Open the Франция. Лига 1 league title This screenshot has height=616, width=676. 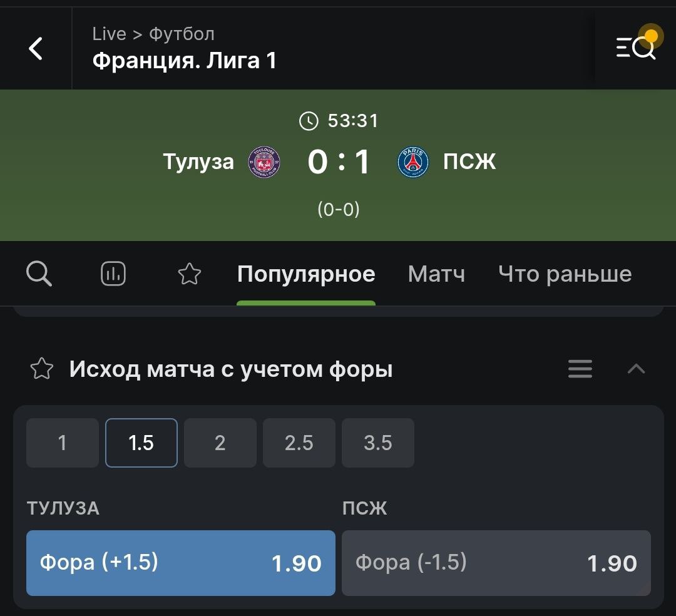point(185,61)
